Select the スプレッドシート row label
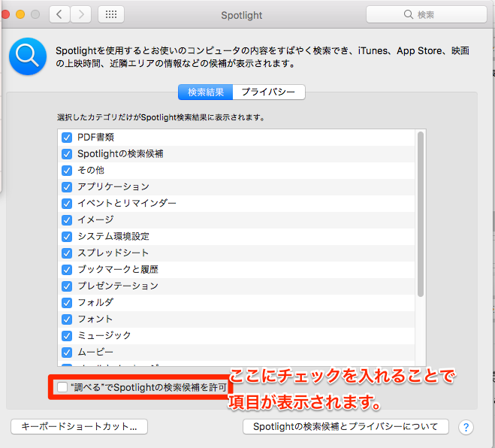This screenshot has width=495, height=448. (x=113, y=253)
